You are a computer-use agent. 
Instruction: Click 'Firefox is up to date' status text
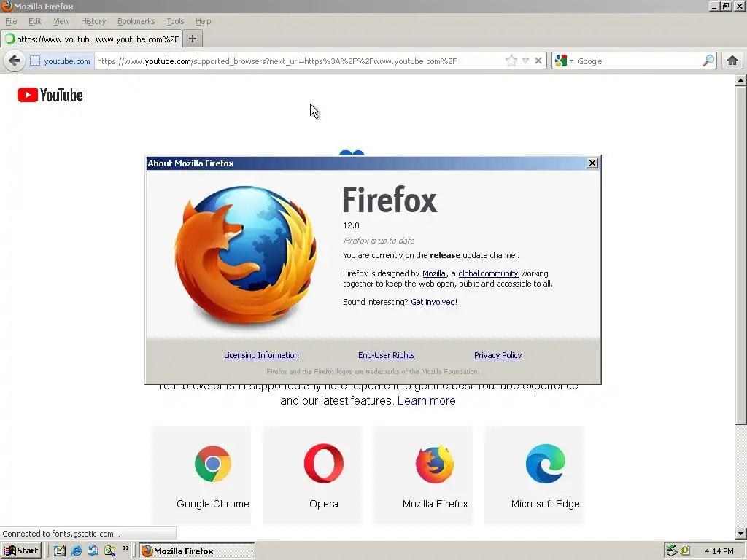point(379,241)
